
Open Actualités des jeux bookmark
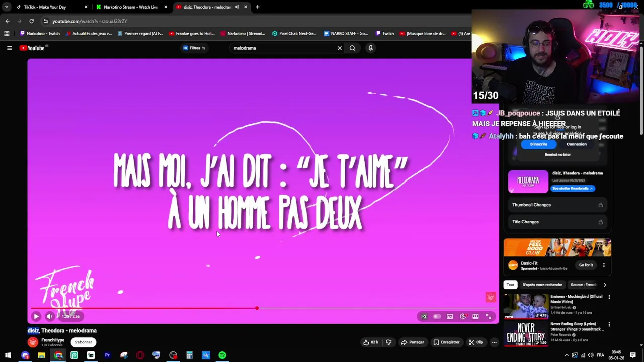pyautogui.click(x=88, y=34)
